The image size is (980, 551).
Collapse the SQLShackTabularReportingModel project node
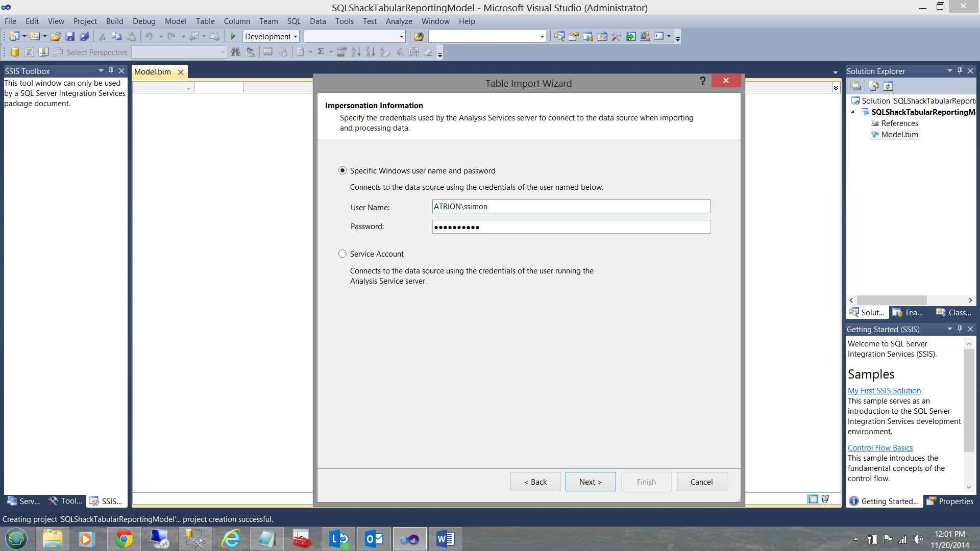tap(852, 112)
